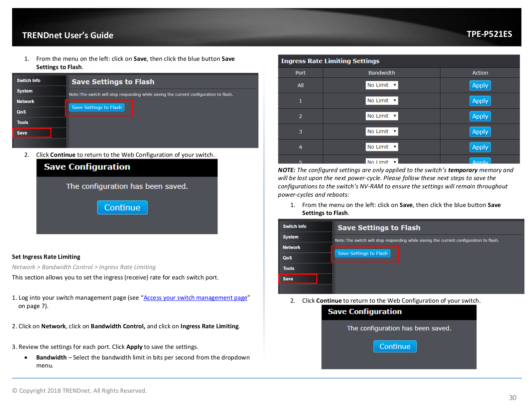Click Apply for port 3
The image size is (532, 411).
pos(480,132)
